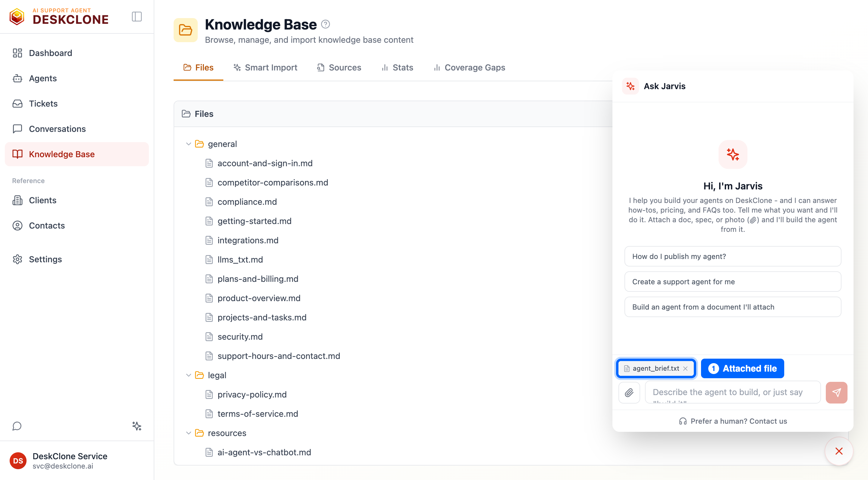Navigate to Conversations
The width and height of the screenshot is (868, 480).
click(77, 129)
